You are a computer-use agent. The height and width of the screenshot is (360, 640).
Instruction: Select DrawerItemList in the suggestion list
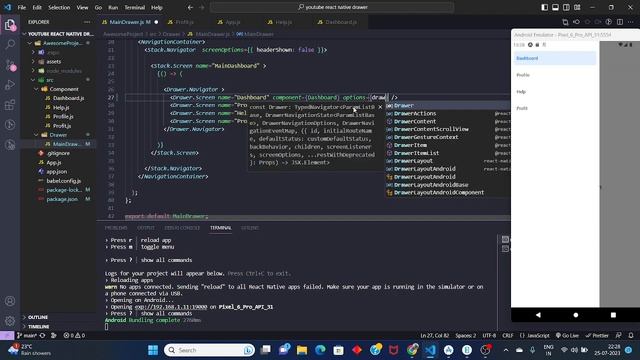(x=447, y=153)
